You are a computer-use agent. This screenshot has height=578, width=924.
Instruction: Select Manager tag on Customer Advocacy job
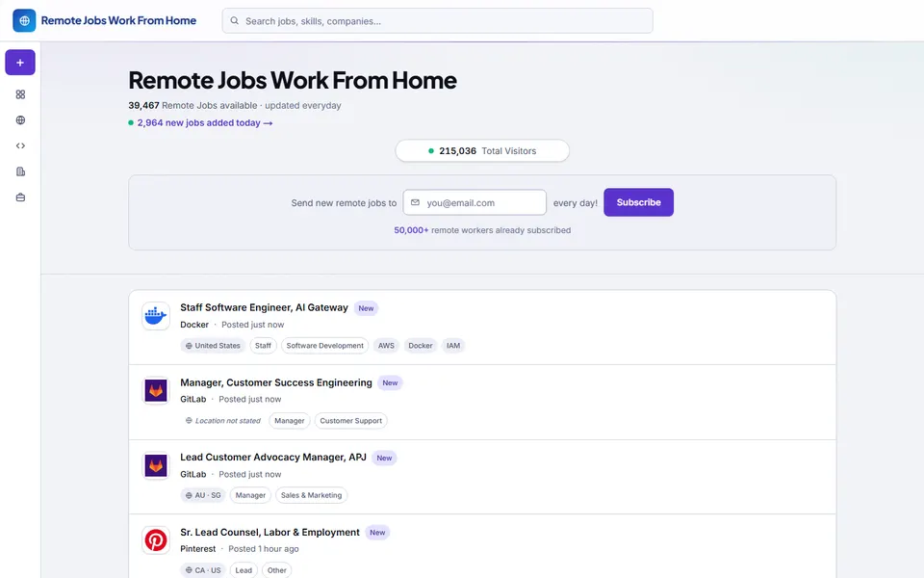click(250, 495)
